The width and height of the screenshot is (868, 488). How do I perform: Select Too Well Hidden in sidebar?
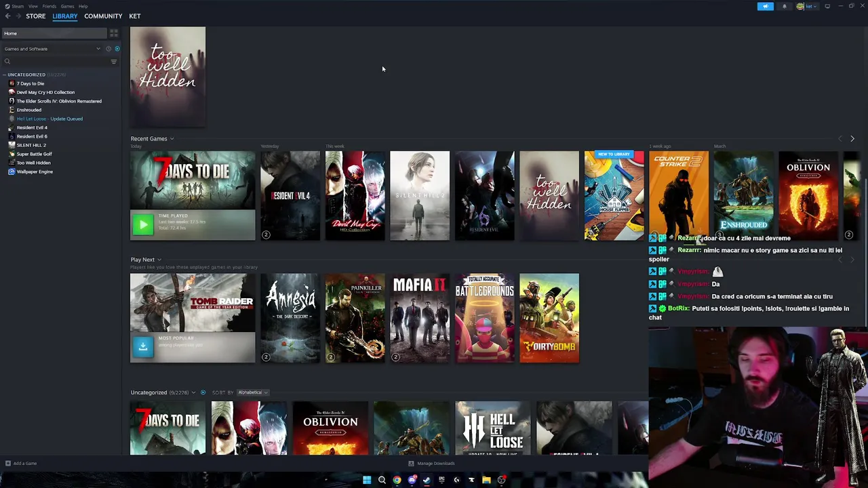pyautogui.click(x=33, y=163)
